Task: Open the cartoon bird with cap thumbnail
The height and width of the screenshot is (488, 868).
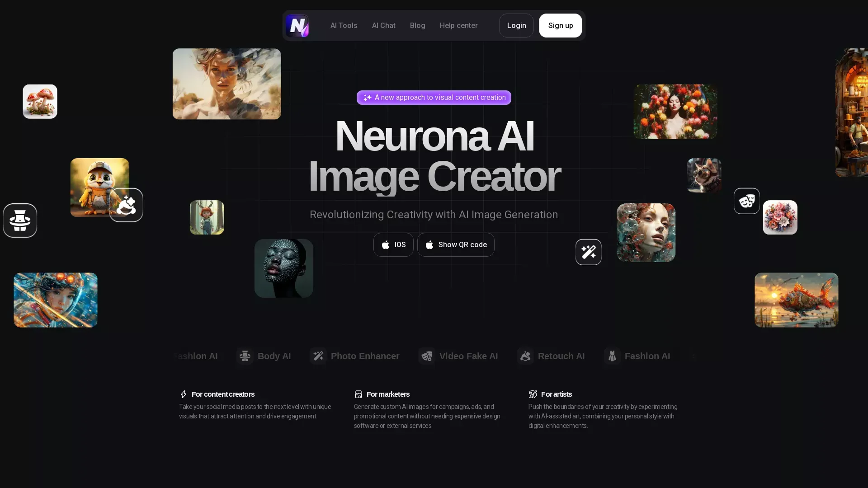Action: [x=99, y=188]
